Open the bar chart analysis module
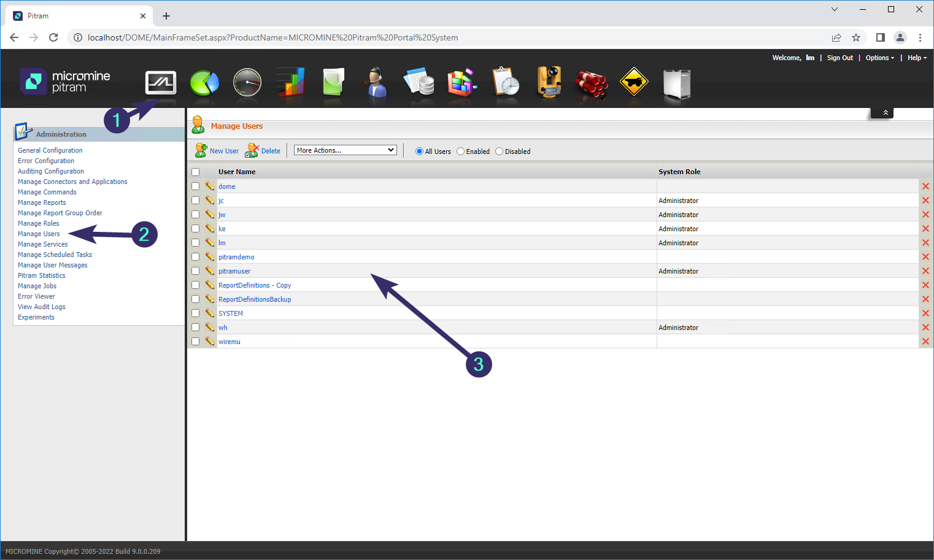 coord(290,83)
